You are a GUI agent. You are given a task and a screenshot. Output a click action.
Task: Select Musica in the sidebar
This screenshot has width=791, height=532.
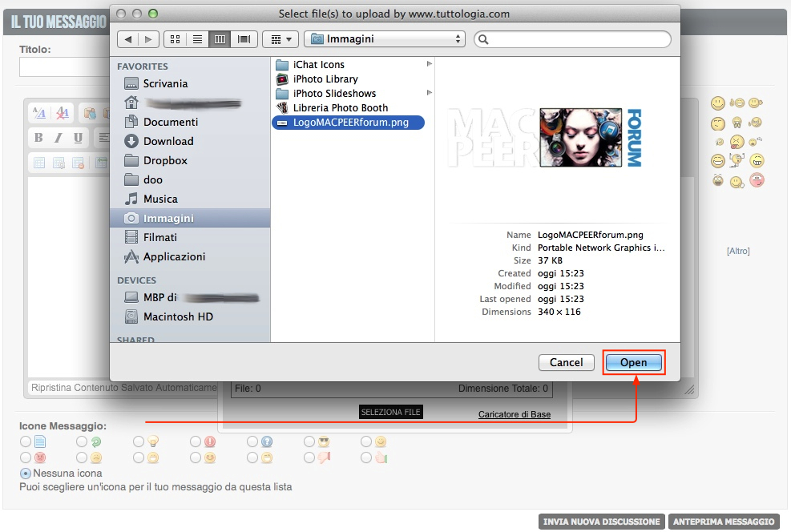pyautogui.click(x=190, y=199)
